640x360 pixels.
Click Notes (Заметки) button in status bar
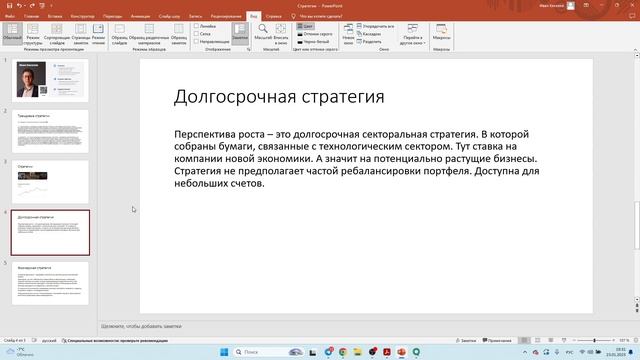click(x=466, y=340)
